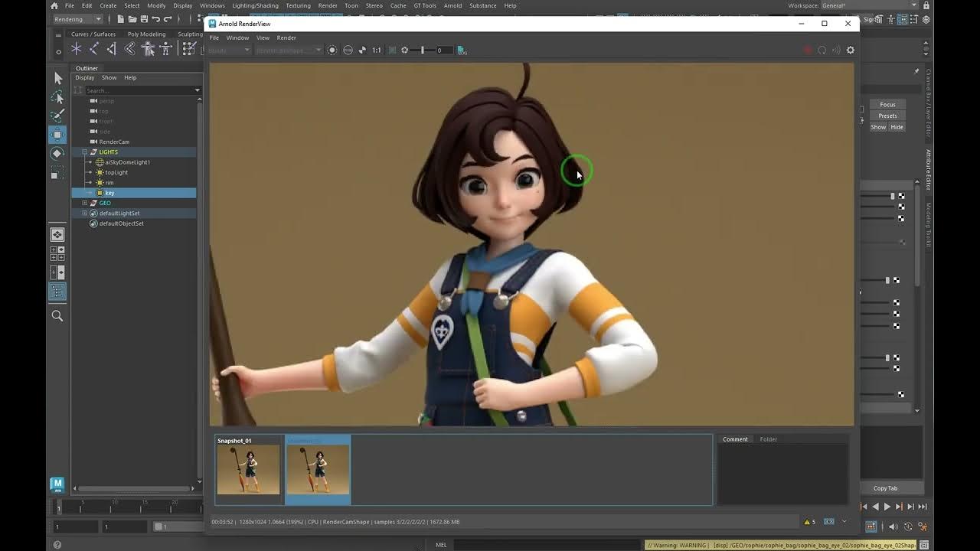This screenshot has height=551, width=980.
Task: Click the human skeleton shelf icon
Action: (x=165, y=49)
